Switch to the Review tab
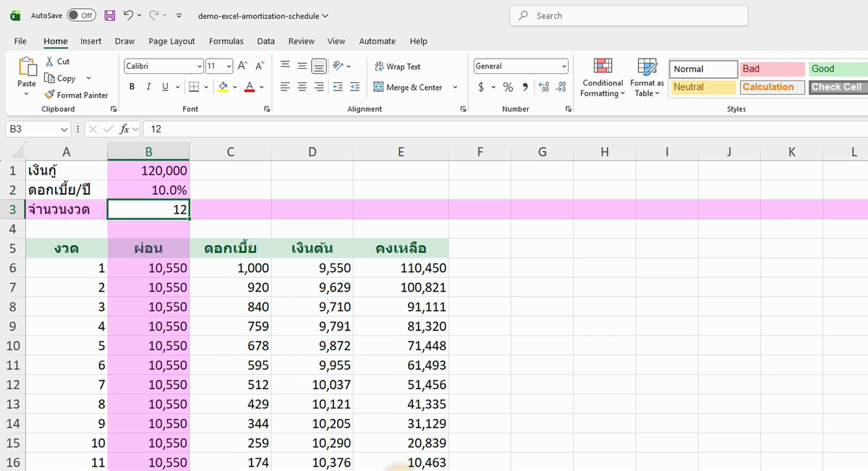The height and width of the screenshot is (471, 868). pyautogui.click(x=302, y=41)
